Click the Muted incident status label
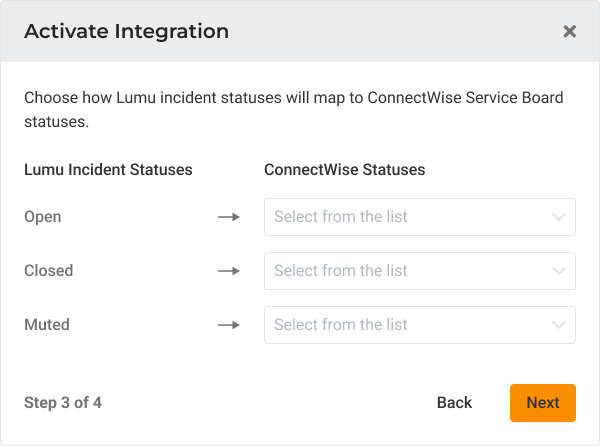The width and height of the screenshot is (600, 446). [x=47, y=325]
